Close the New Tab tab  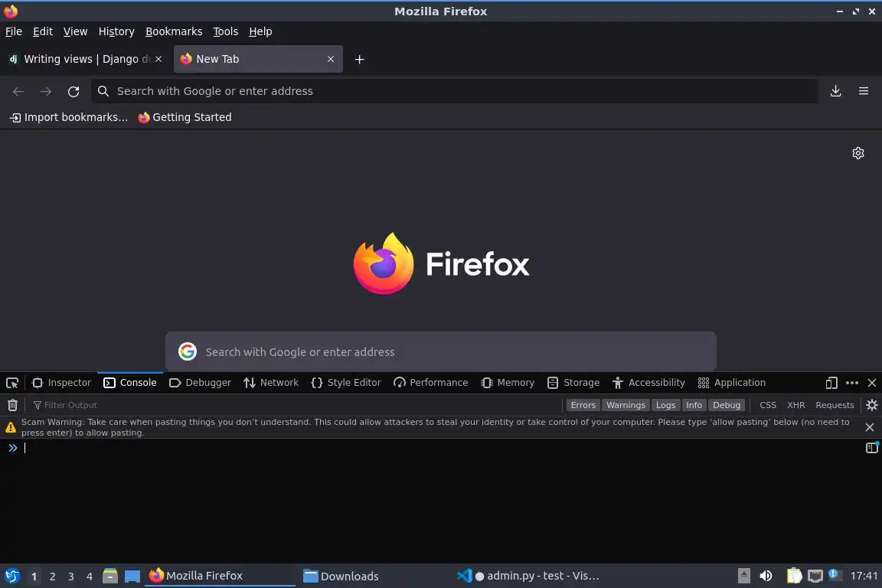point(331,59)
